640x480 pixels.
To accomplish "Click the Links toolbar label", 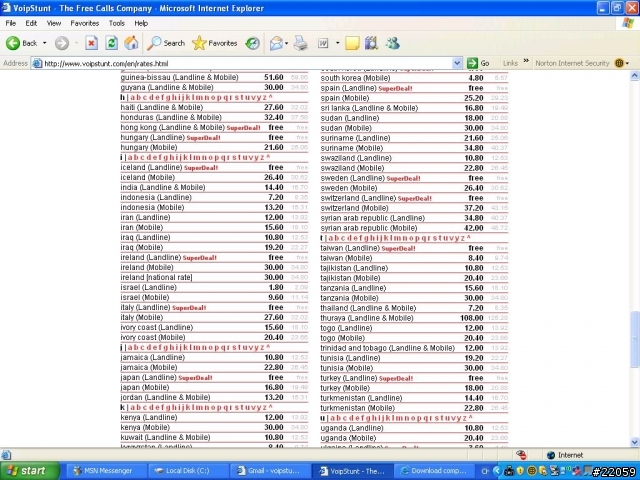I will [510, 63].
